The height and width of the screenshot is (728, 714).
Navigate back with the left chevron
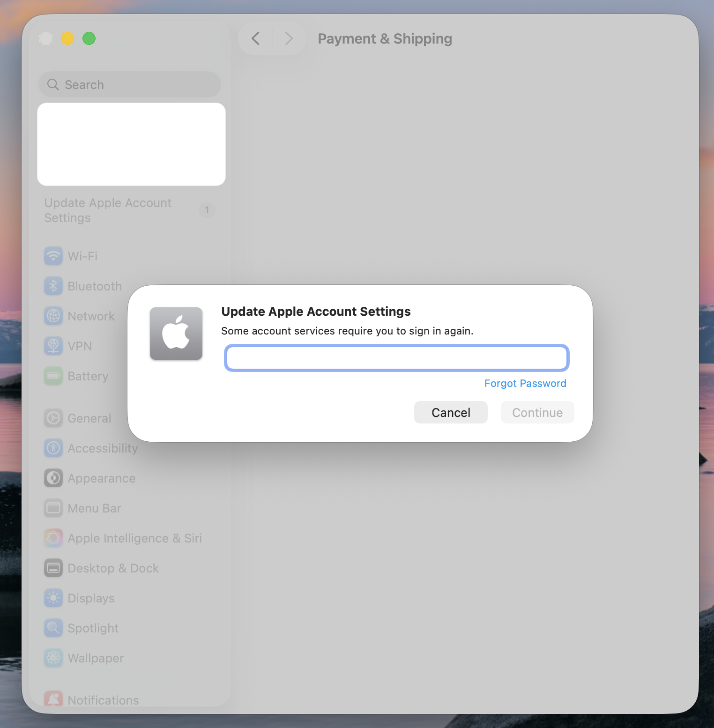tap(256, 38)
